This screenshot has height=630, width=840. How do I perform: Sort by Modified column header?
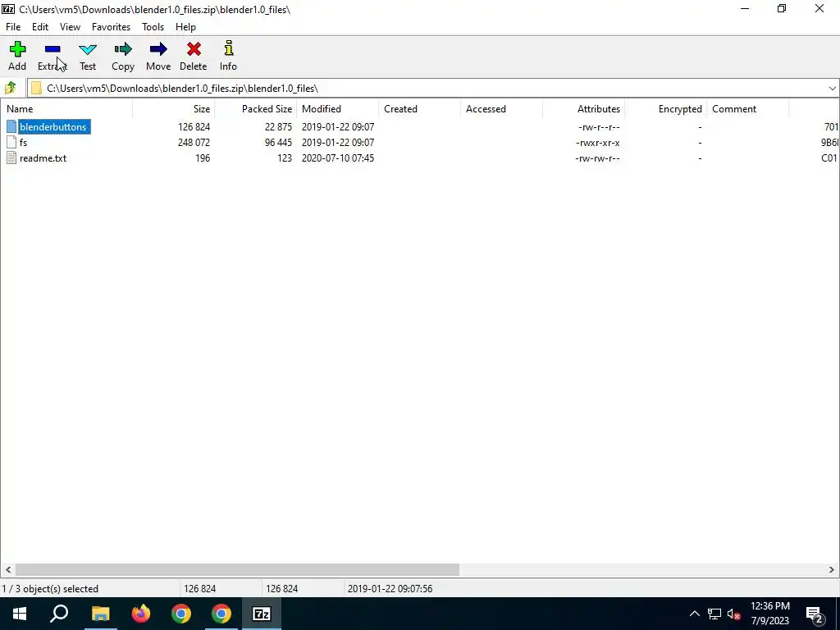click(337, 109)
